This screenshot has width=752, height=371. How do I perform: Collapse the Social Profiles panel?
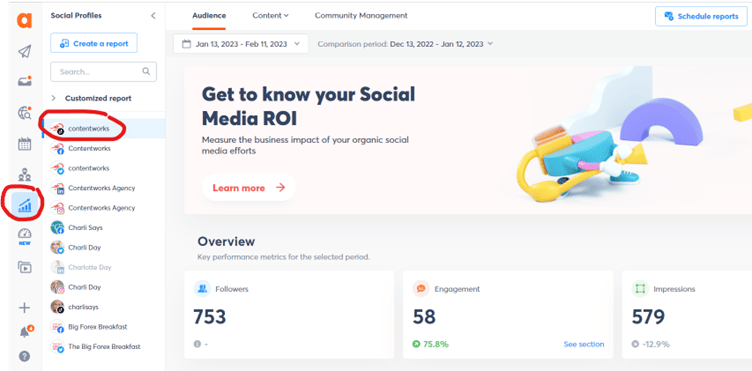(153, 16)
